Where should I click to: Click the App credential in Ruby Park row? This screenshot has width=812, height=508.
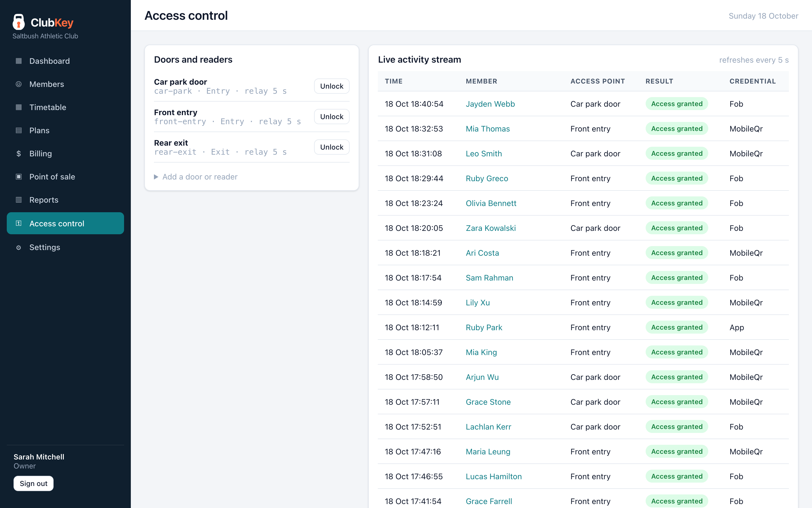[736, 328]
